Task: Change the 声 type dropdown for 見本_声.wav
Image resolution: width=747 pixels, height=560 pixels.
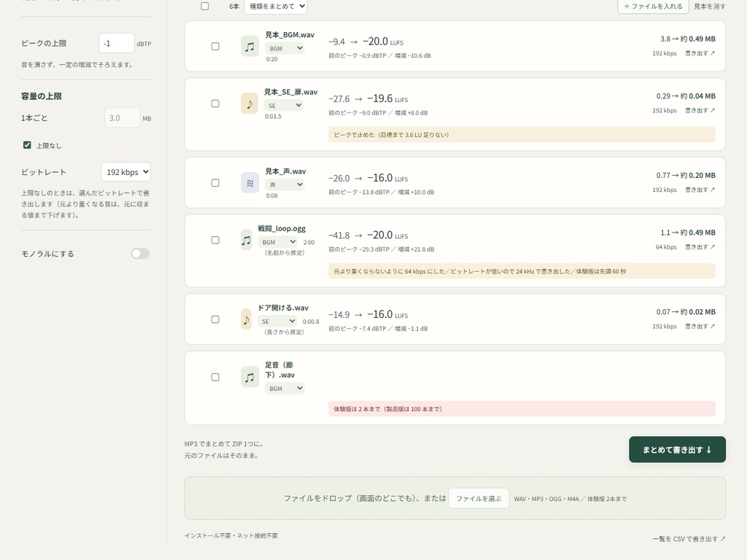Action: (x=285, y=184)
